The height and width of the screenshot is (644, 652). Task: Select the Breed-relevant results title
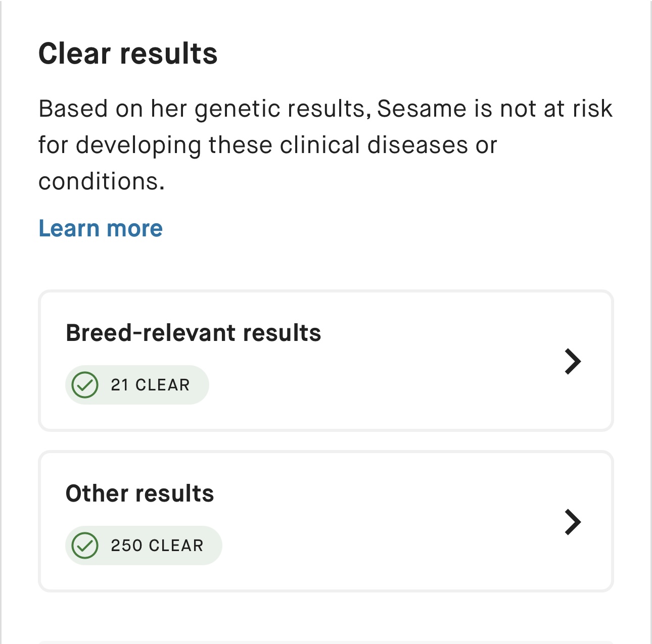coord(194,333)
